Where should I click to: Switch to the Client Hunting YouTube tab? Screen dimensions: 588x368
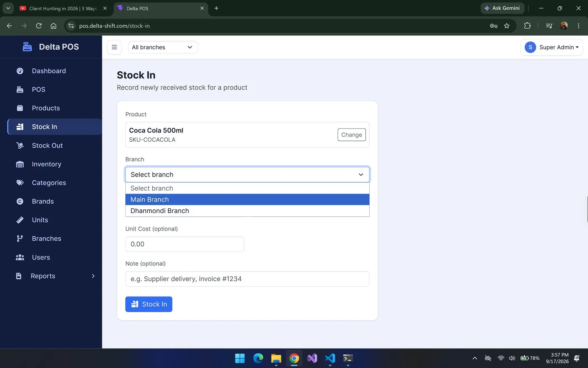tap(63, 8)
